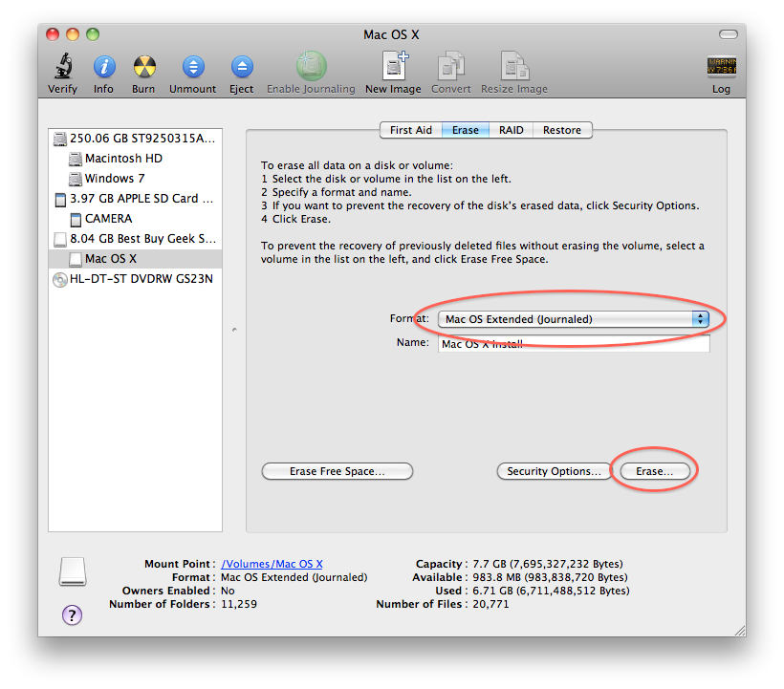Click the purple help question mark
Screen dimensions: 784x689
pos(72,615)
